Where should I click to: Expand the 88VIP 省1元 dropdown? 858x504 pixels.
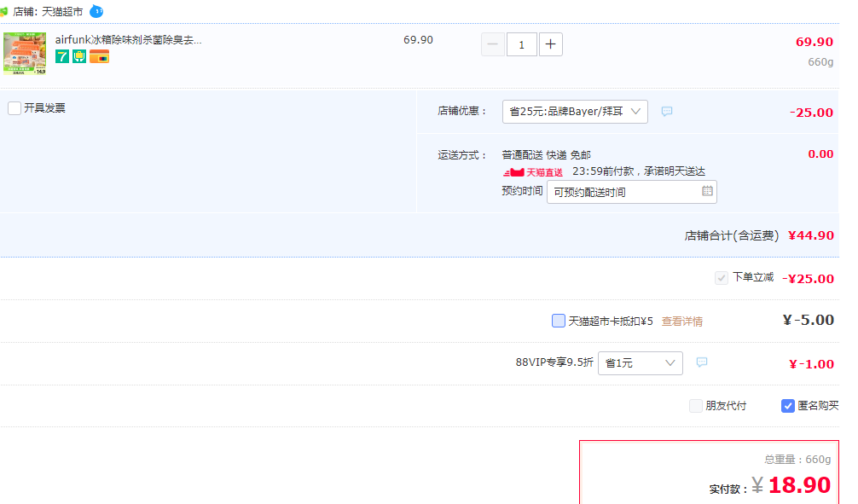click(x=641, y=363)
